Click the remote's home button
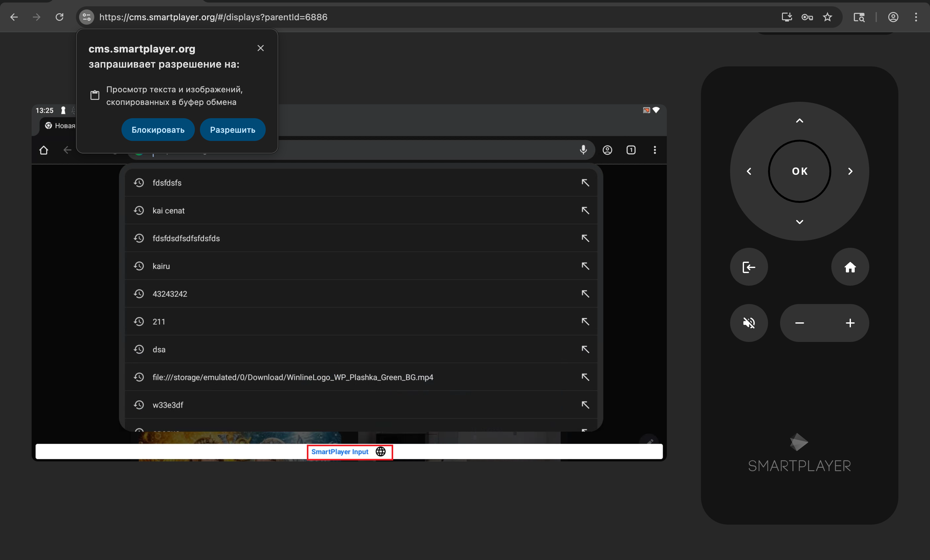Viewport: 930px width, 560px height. [x=850, y=267]
